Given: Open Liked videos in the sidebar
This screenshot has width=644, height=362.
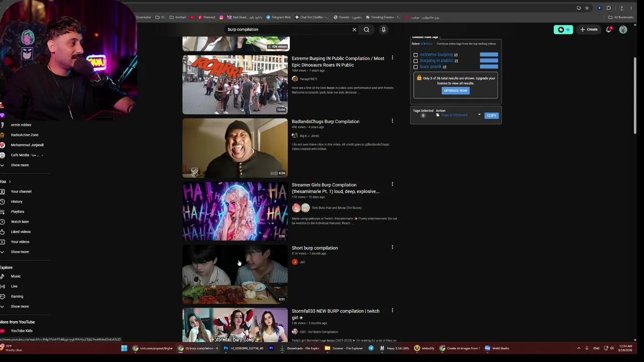Looking at the screenshot, I should 21,232.
